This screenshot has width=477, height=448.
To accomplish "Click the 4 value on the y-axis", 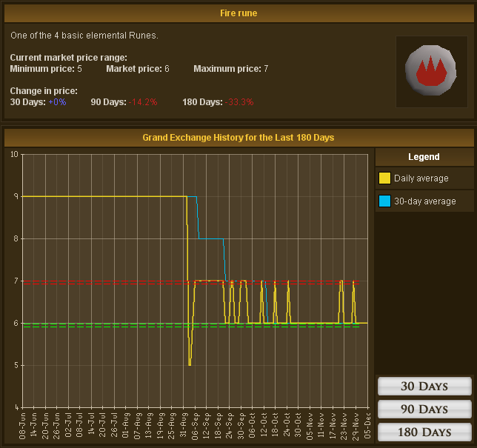I will point(17,407).
